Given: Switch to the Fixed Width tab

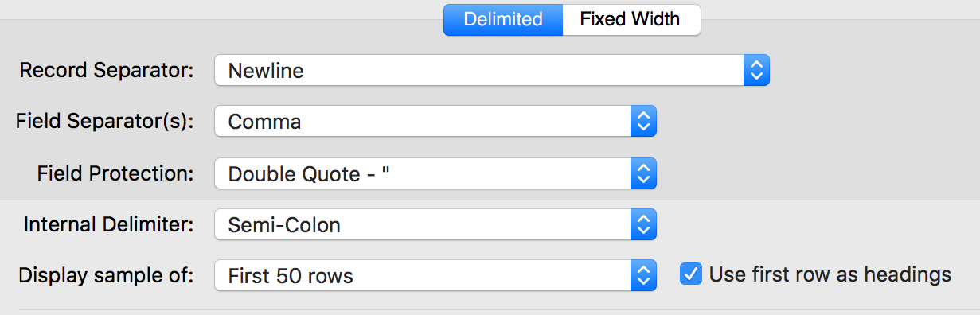Looking at the screenshot, I should coord(631,19).
